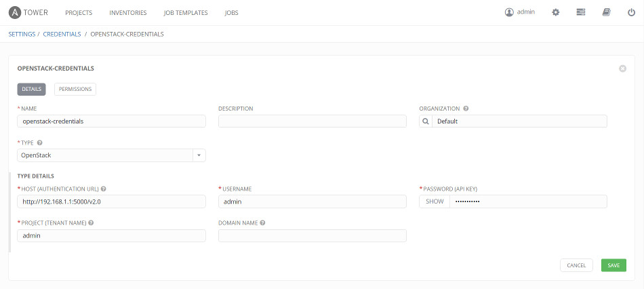Close the credentials panel X icon

[622, 69]
